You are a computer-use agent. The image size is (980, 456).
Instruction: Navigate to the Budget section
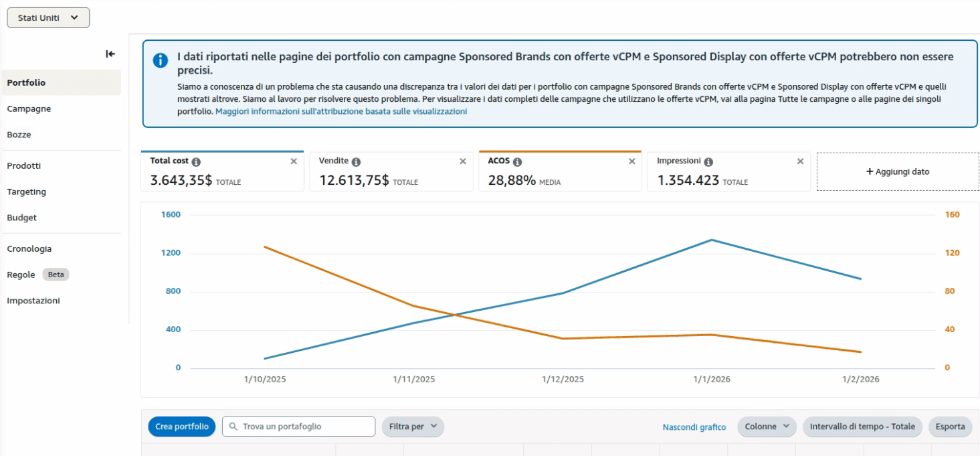tap(21, 217)
